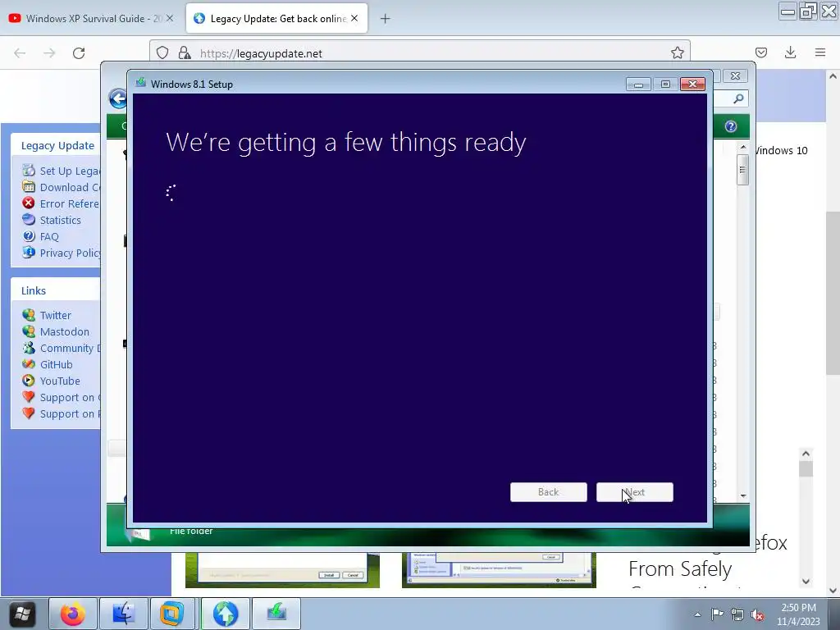Click the Next button in Windows 8.1 Setup
The image size is (840, 630).
[x=635, y=492]
